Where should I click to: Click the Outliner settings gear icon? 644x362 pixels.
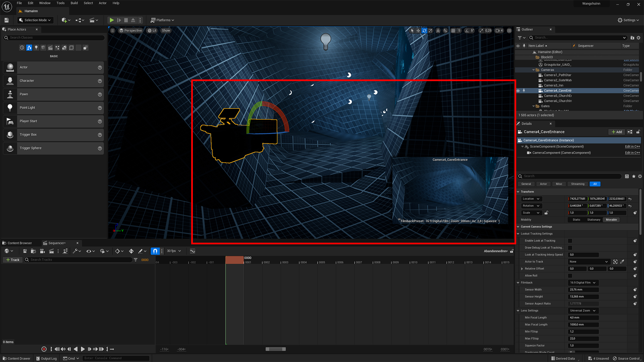(x=638, y=38)
